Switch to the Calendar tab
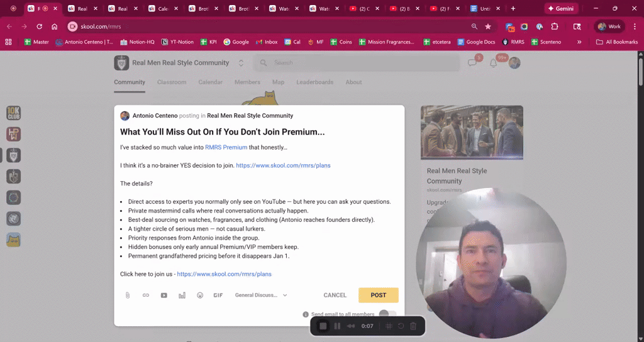This screenshot has height=342, width=644. coord(210,82)
